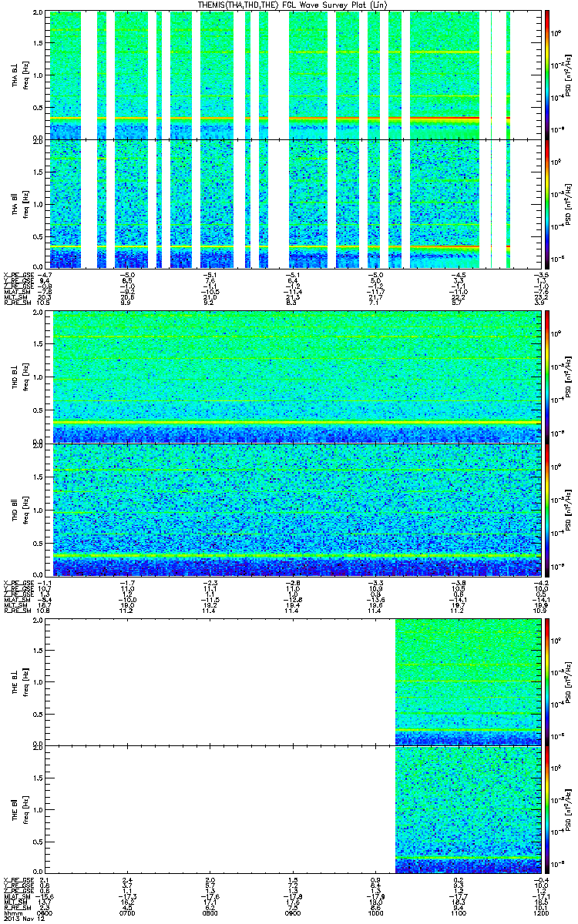
Task: Click the THE B-perpendicular freq [Hz] axis label
Action: [x=28, y=681]
